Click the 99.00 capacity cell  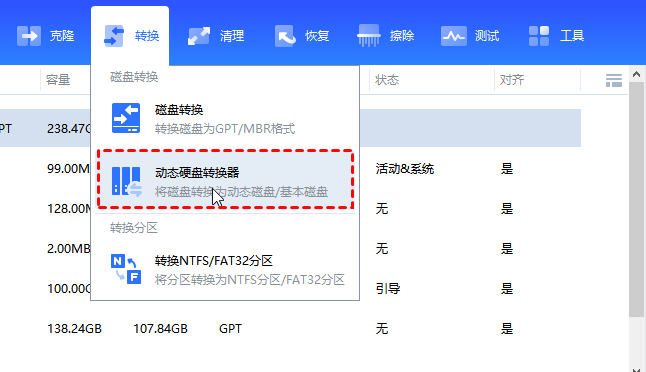pos(68,168)
